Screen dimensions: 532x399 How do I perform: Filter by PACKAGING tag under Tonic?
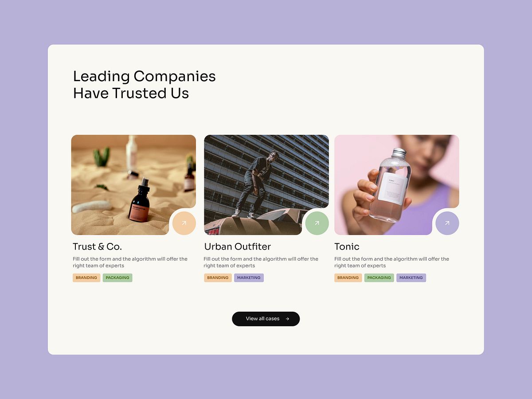(379, 278)
